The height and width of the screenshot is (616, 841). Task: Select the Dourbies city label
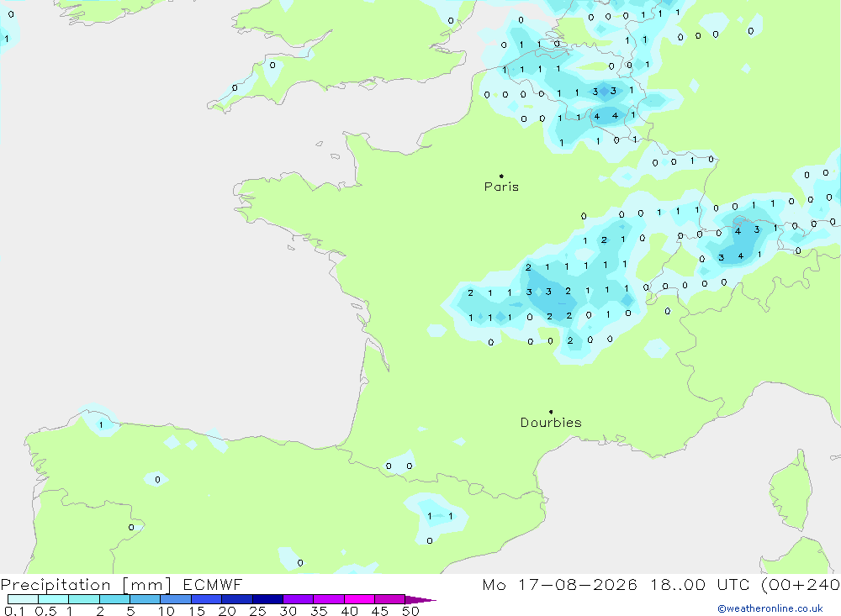[x=551, y=423]
